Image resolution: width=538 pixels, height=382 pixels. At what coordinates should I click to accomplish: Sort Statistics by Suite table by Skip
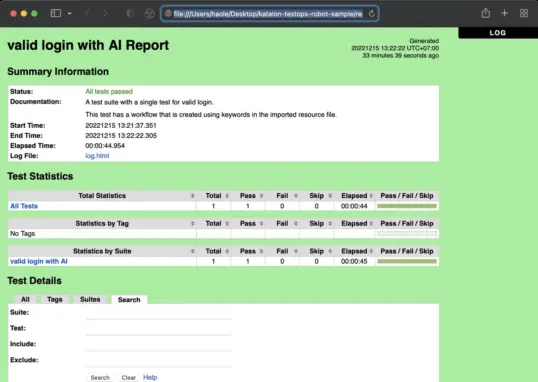tap(316, 251)
